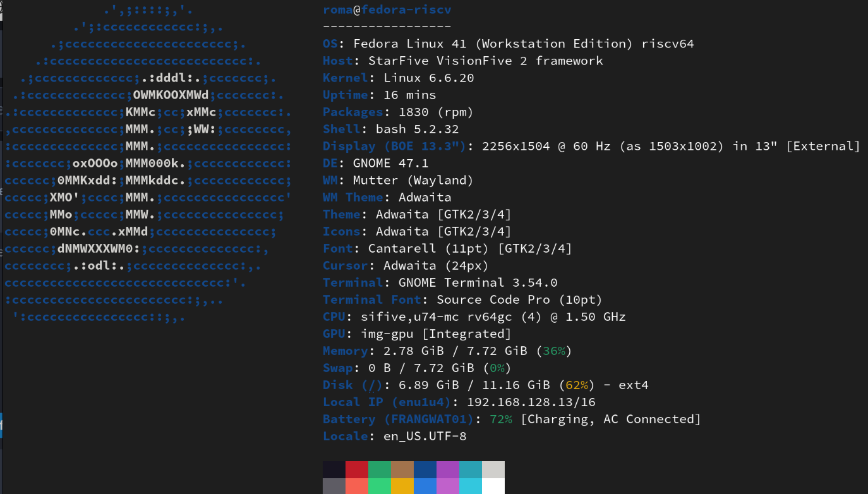Select the dark gray swatch in bottom palette row

coord(334,486)
